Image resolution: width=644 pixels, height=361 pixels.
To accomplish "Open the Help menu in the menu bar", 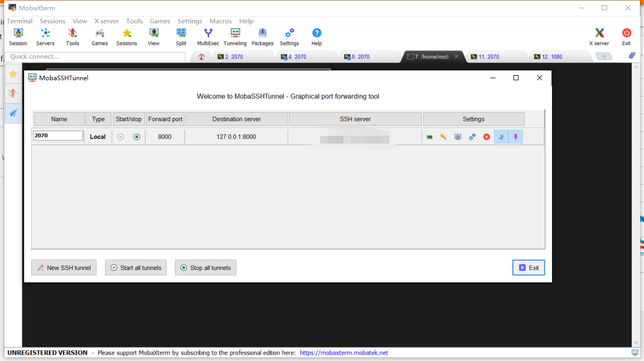I will 246,21.
